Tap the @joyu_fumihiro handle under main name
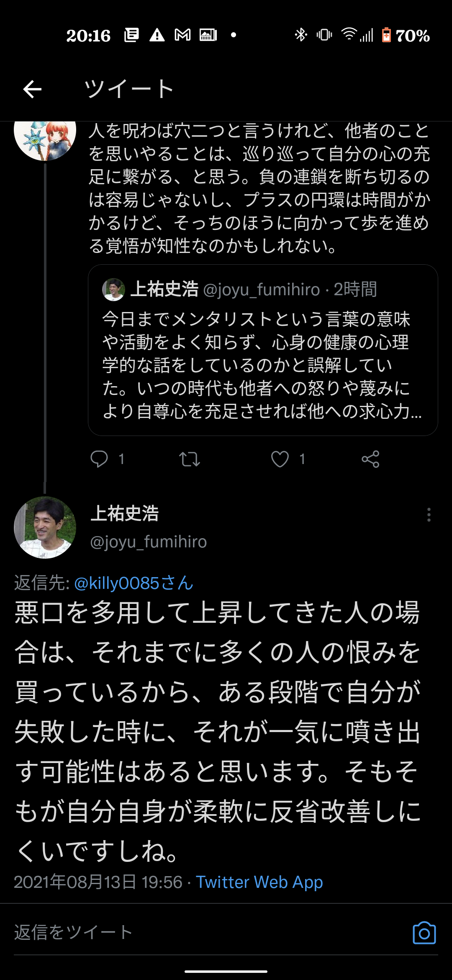Viewport: 452px width, 980px height. tap(148, 542)
